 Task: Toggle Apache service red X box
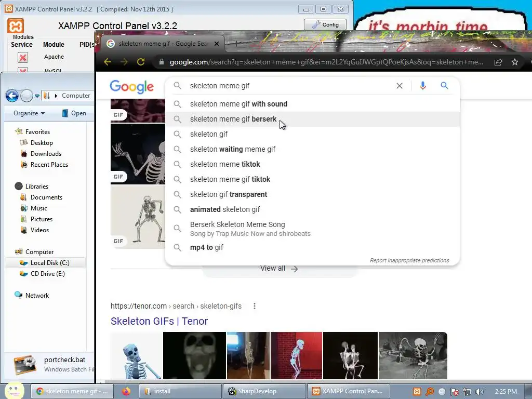click(x=23, y=57)
